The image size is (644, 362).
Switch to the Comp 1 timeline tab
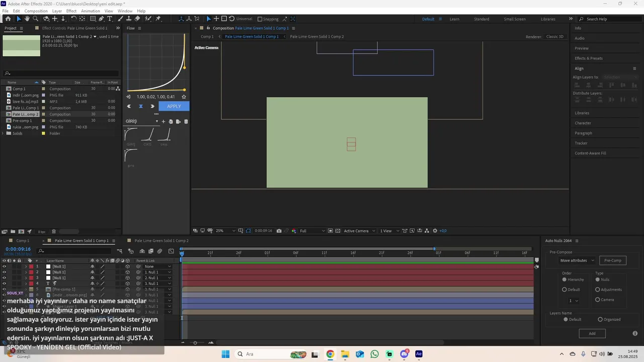tap(23, 241)
